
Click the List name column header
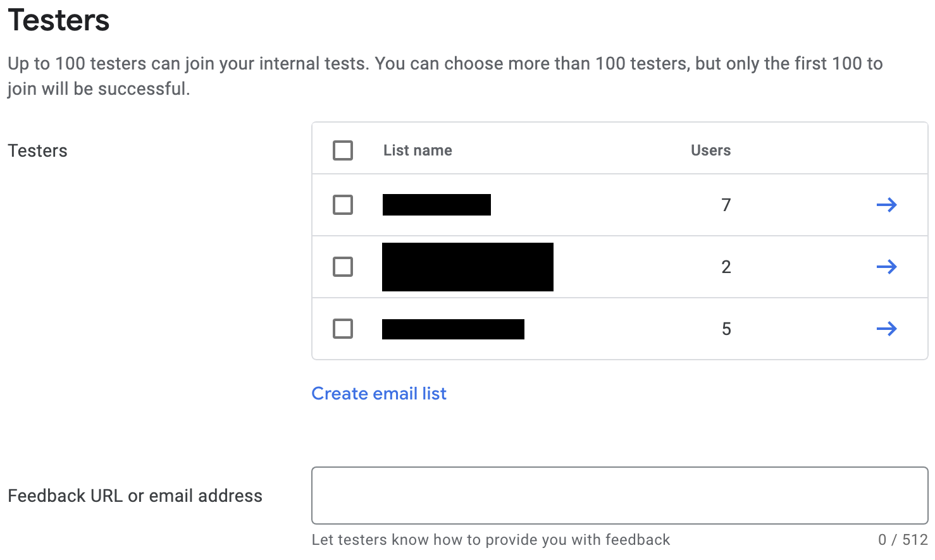418,150
